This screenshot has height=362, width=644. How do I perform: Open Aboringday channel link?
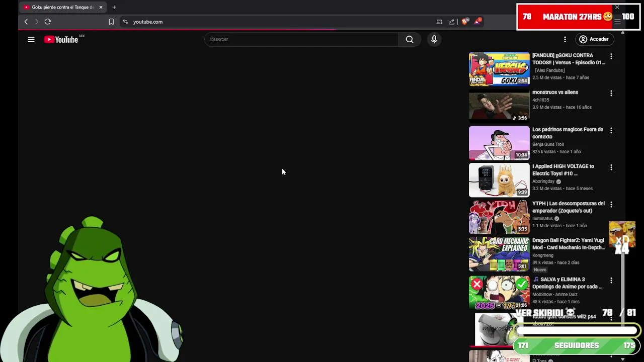(543, 182)
